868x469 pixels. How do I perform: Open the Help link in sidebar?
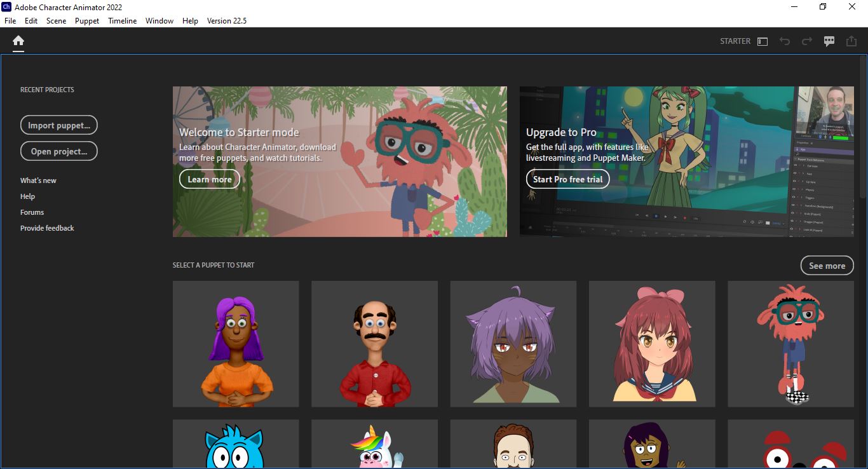(27, 196)
